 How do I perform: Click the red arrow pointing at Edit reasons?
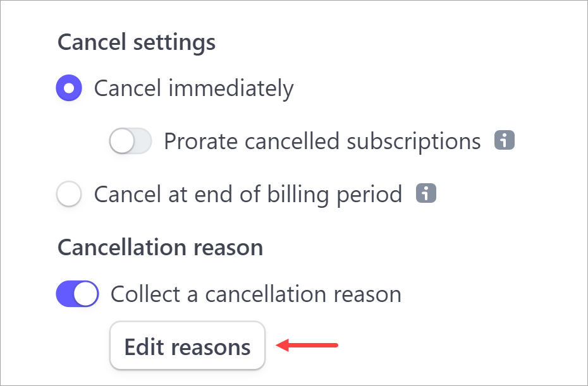[x=308, y=346]
